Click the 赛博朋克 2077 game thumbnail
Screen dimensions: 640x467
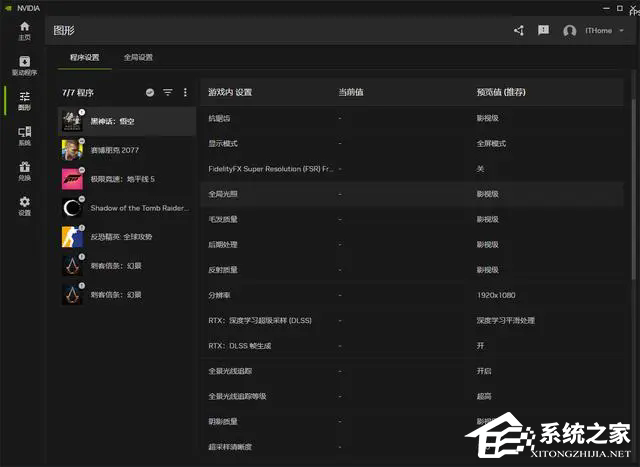click(72, 150)
